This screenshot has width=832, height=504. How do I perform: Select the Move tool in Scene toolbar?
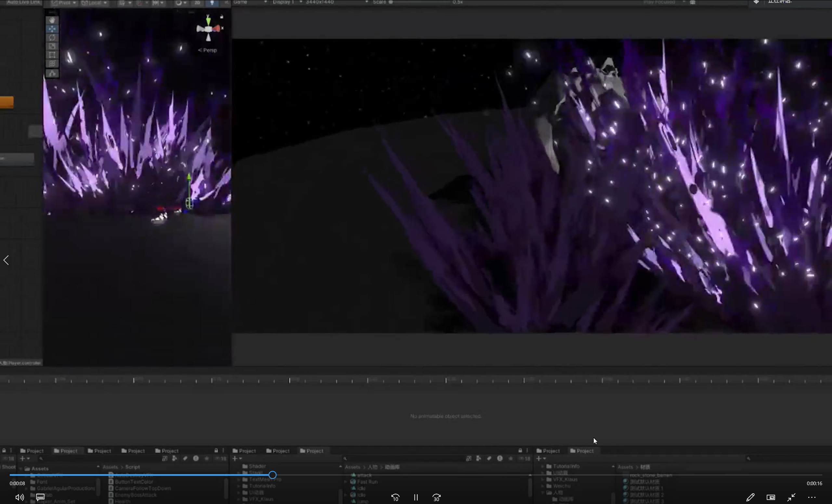(52, 29)
